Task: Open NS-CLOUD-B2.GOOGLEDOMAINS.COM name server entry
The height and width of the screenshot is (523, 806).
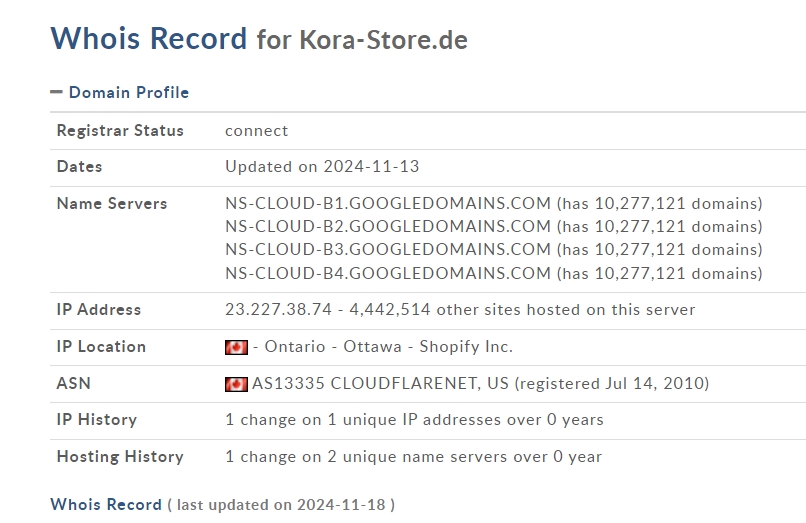Action: pos(388,227)
